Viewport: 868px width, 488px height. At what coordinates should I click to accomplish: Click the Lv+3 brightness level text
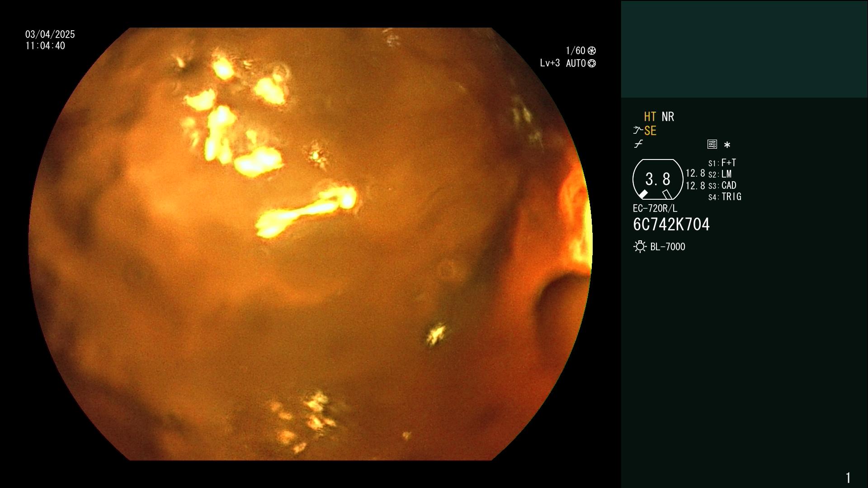(550, 63)
